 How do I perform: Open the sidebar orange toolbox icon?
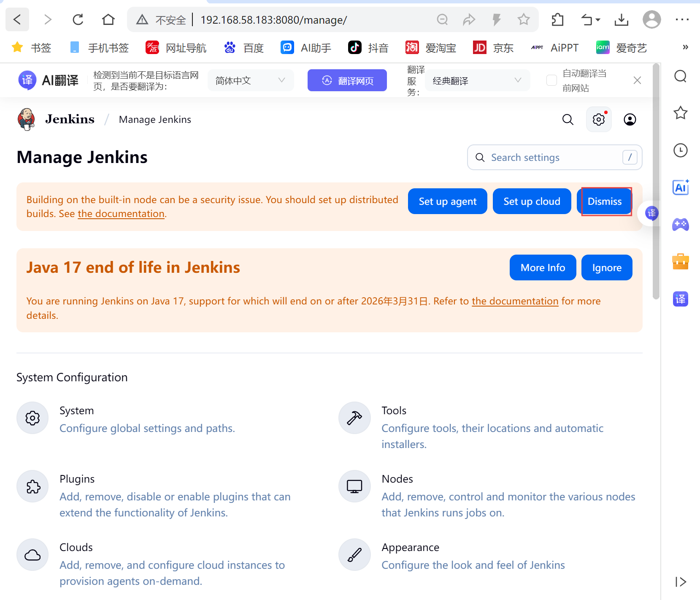coord(681,261)
